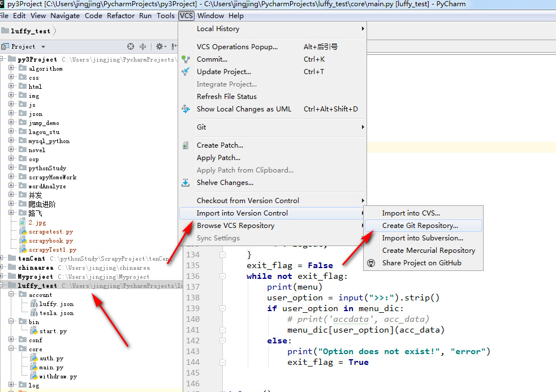Select the tenCent project root
The image size is (556, 392).
[x=92, y=259]
